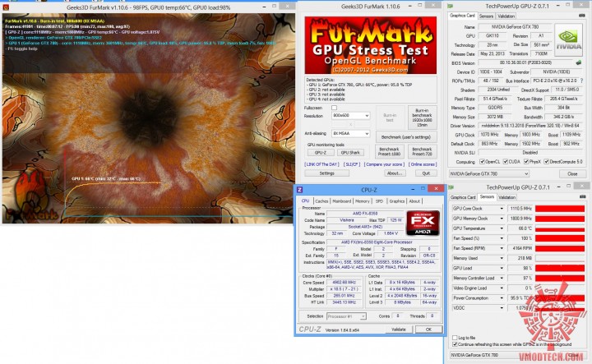The image size is (592, 364).
Task: Open the Online scores link
Action: click(423, 164)
